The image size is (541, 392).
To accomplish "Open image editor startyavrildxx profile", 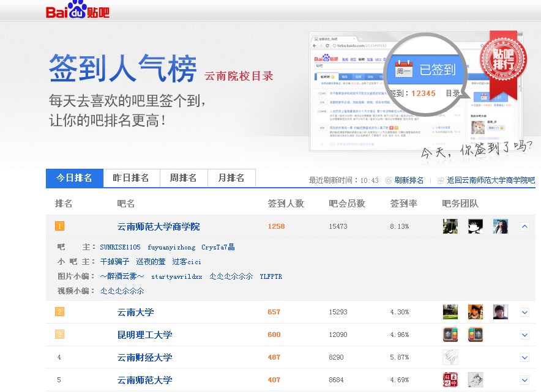I will pos(177,276).
